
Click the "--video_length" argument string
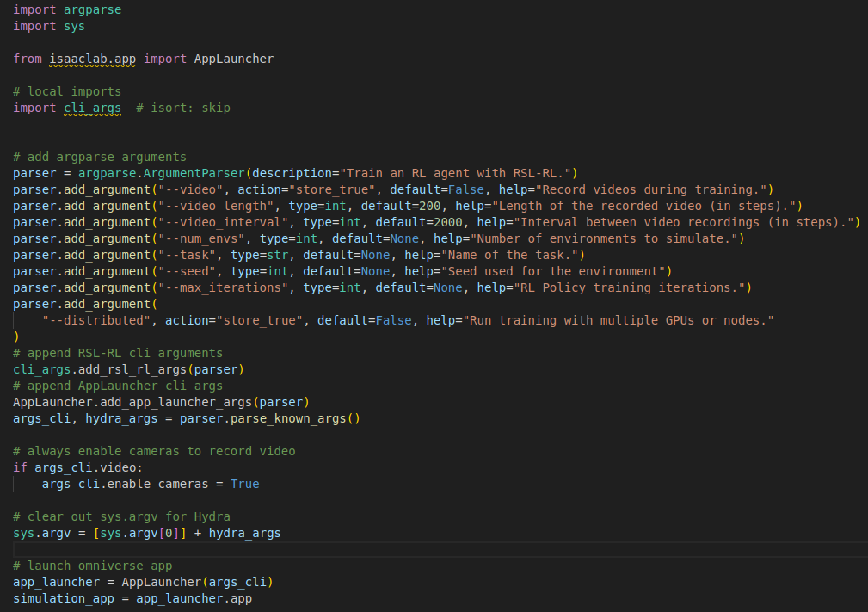point(216,206)
